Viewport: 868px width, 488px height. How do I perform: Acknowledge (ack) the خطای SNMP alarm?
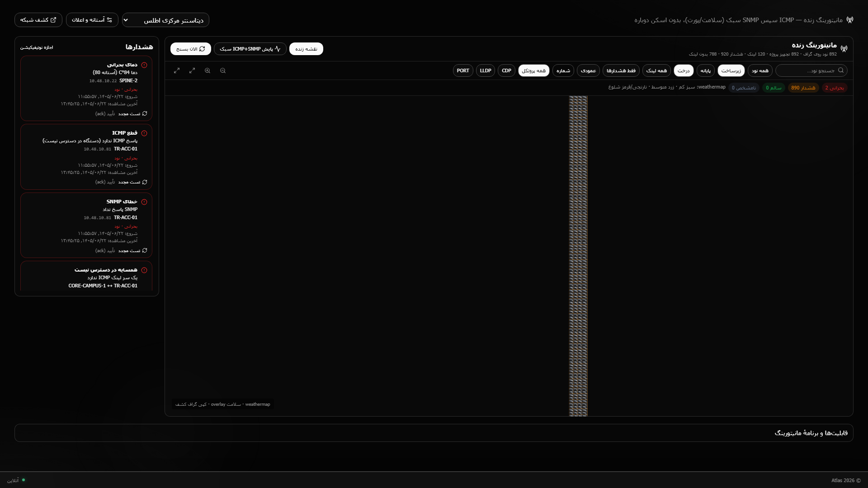pos(105,251)
